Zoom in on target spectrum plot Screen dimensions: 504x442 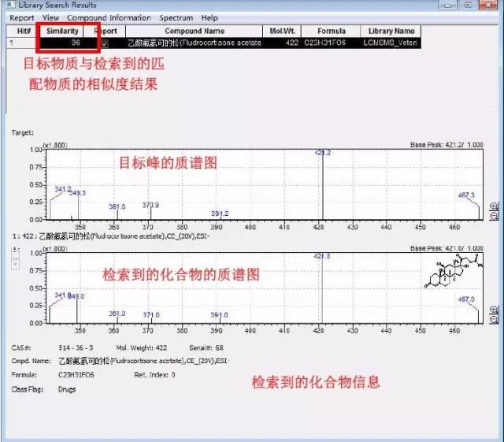(494, 206)
